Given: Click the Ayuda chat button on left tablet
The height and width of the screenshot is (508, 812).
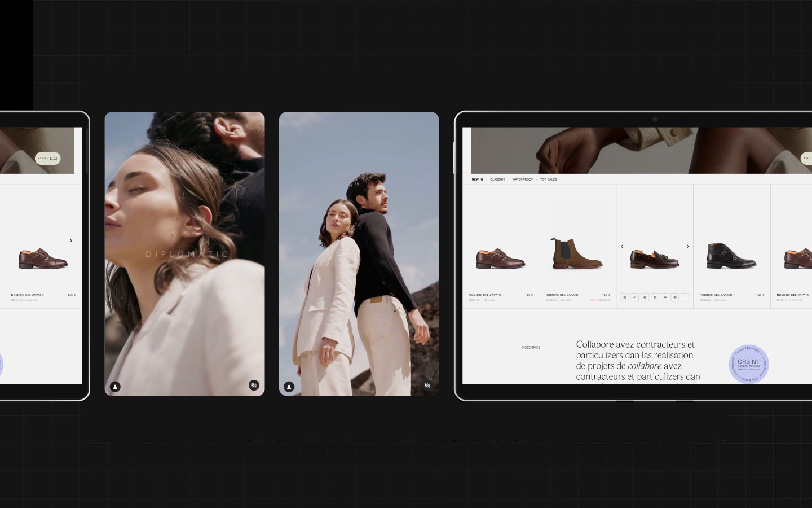Looking at the screenshot, I should point(48,159).
